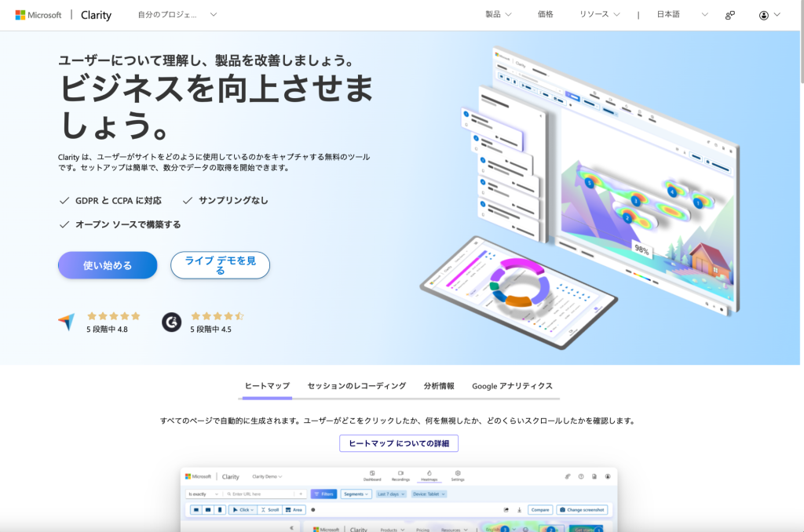Viewport: 804px width, 532px height.
Task: Open the 日本語 language selector
Action: pyautogui.click(x=682, y=14)
